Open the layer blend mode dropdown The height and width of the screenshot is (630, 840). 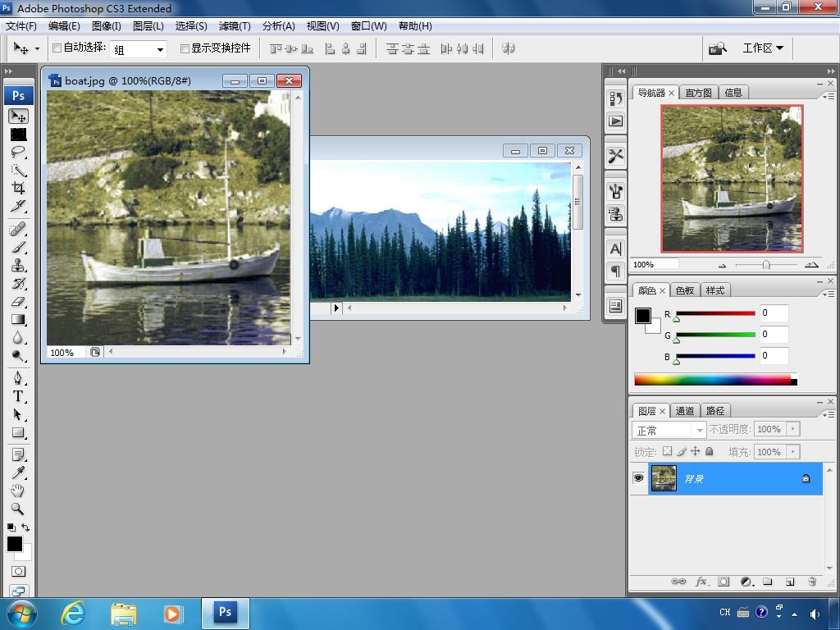[669, 430]
